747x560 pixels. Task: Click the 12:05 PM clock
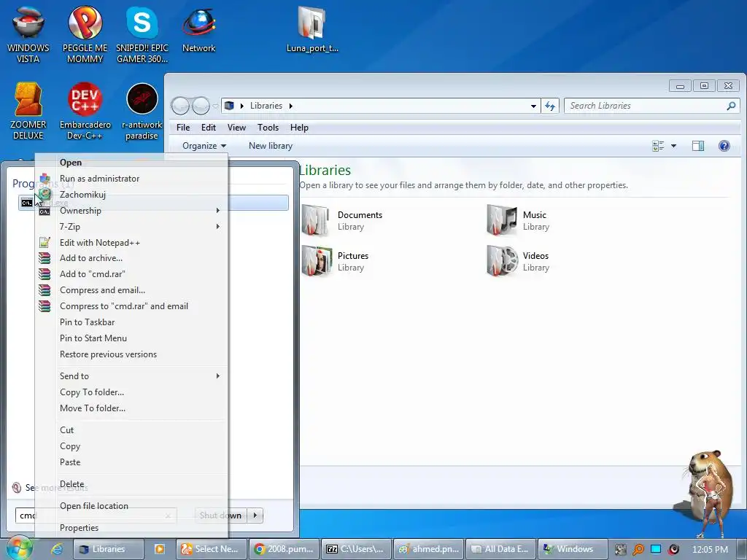coord(710,550)
